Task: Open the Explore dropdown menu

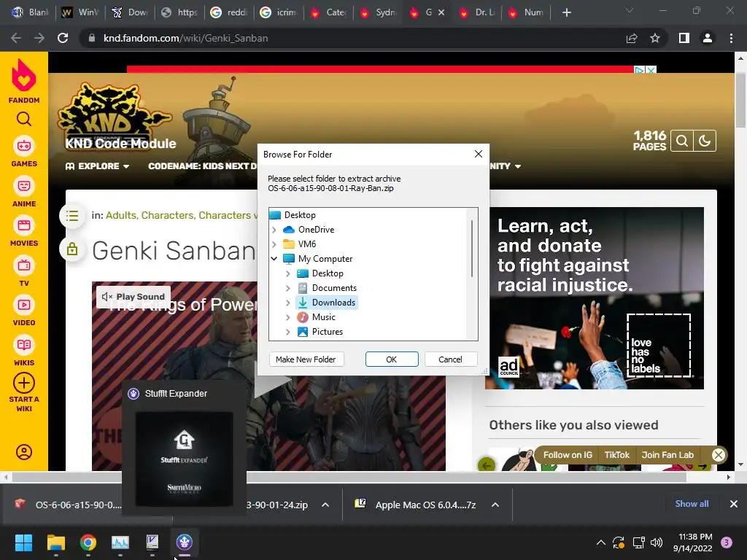Action: point(97,166)
